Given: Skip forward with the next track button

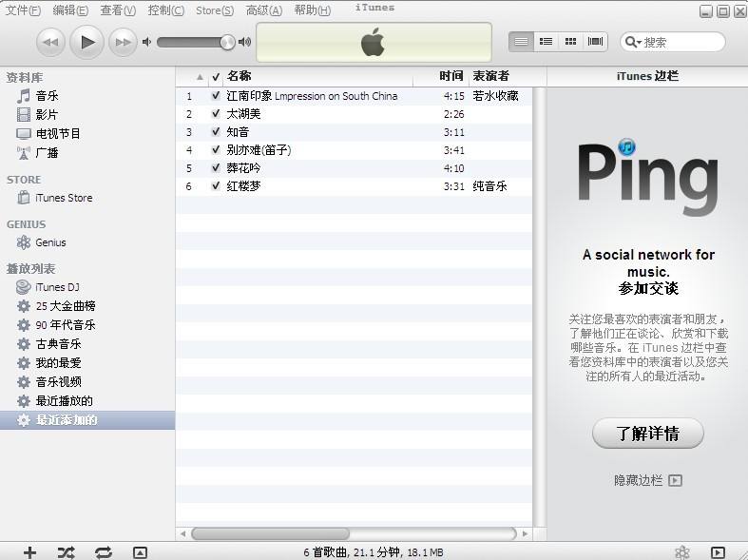Looking at the screenshot, I should click(123, 43).
